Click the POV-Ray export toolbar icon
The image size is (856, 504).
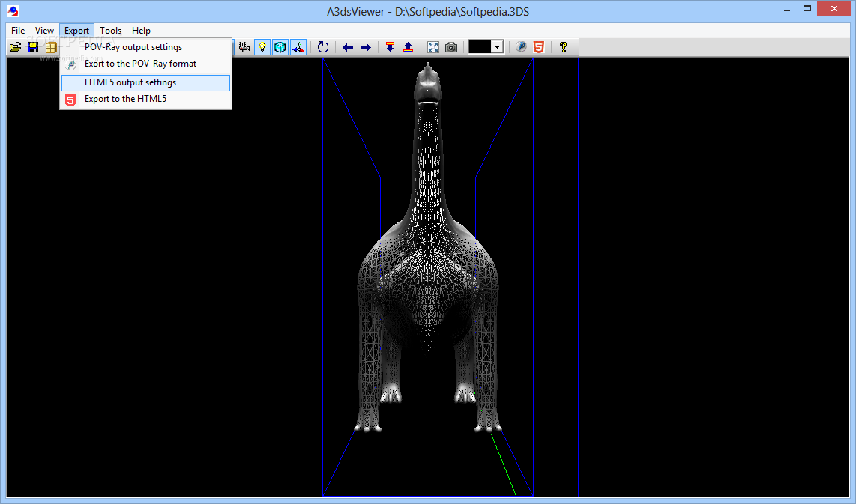521,47
